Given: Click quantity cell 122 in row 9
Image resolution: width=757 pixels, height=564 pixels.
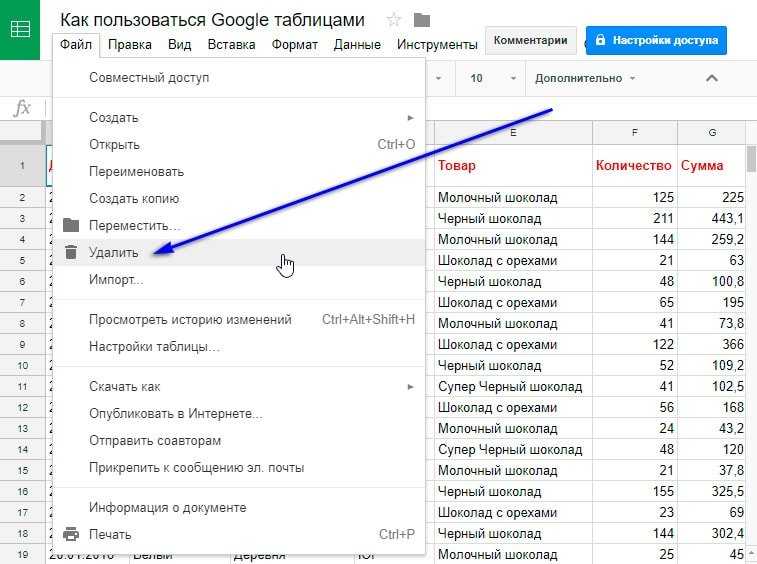Looking at the screenshot, I should [635, 344].
